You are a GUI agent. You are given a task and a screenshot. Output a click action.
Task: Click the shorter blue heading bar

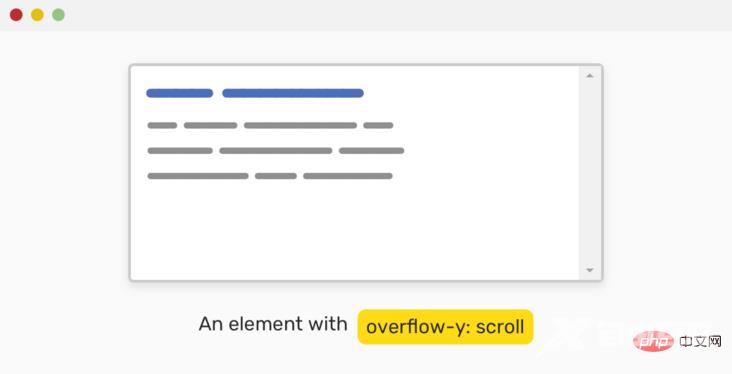[x=180, y=93]
